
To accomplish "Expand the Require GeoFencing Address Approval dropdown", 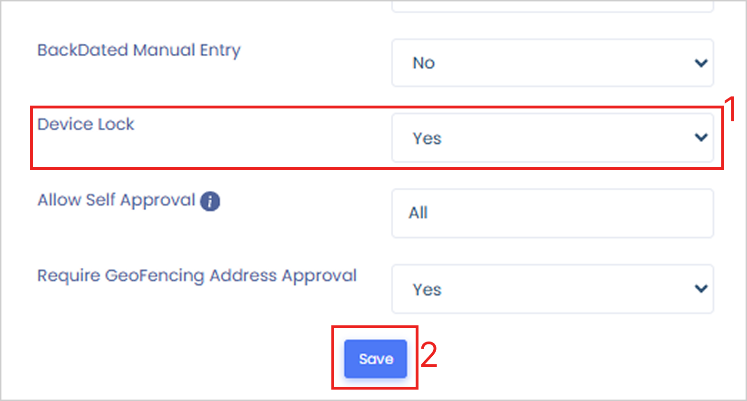I will (x=552, y=289).
